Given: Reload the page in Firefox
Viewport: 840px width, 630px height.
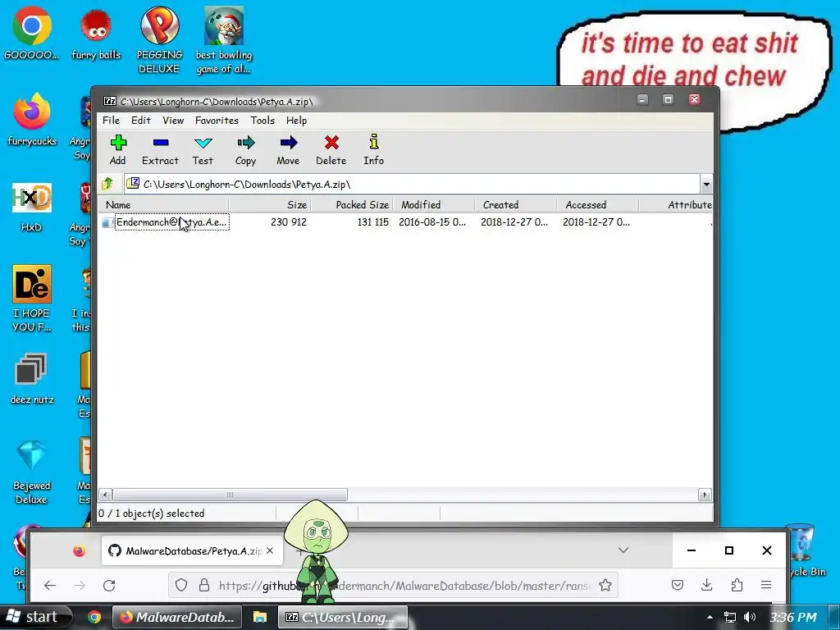Looking at the screenshot, I should coord(109,585).
